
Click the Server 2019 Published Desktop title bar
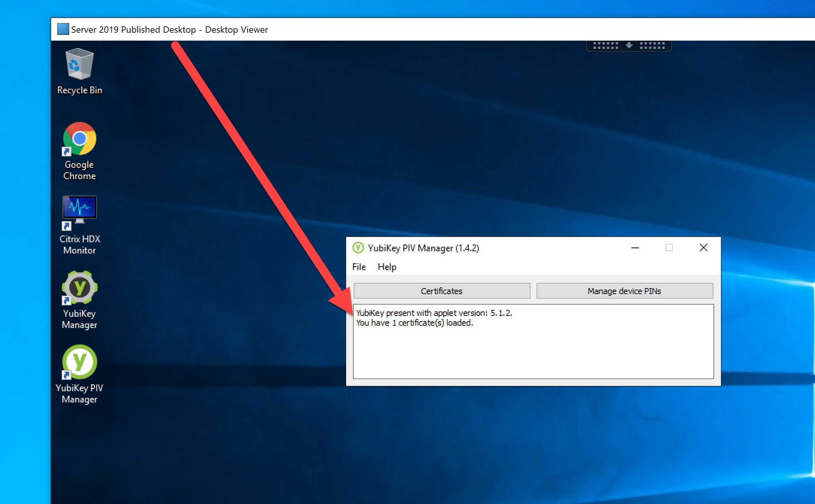pyautogui.click(x=433, y=29)
